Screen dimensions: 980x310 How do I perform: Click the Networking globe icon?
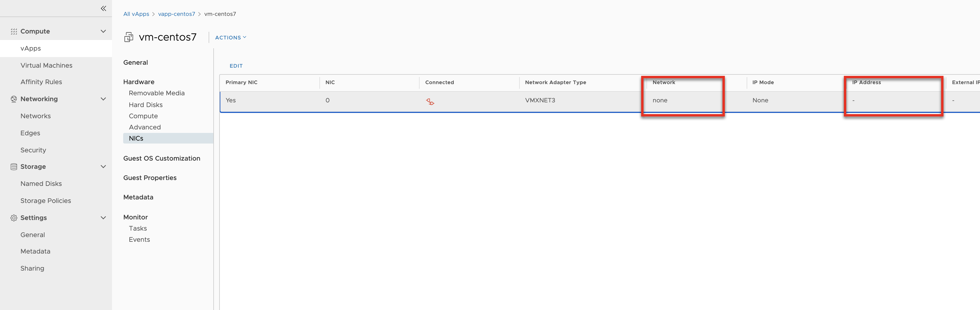click(14, 99)
